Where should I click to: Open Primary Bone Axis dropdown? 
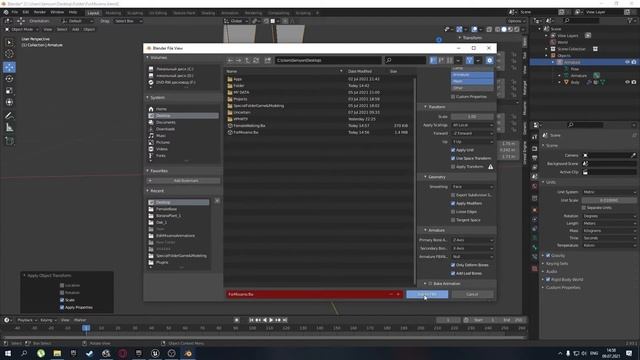tap(472, 240)
